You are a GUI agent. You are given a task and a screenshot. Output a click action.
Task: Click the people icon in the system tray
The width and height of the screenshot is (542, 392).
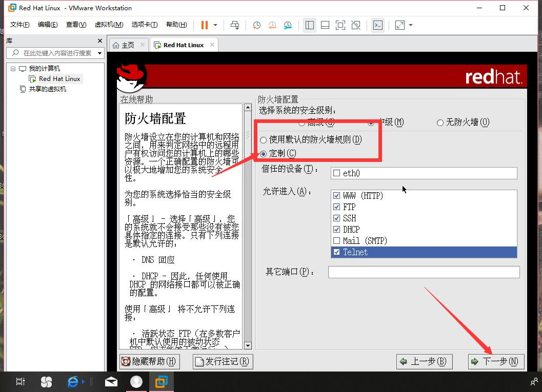pyautogui.click(x=534, y=382)
